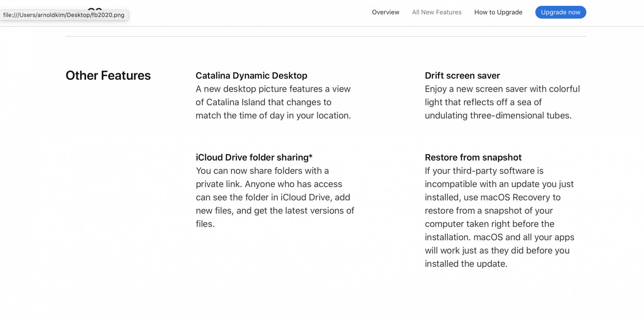Screen dimensions: 644x321
Task: Go to How to Upgrade page
Action: click(498, 12)
